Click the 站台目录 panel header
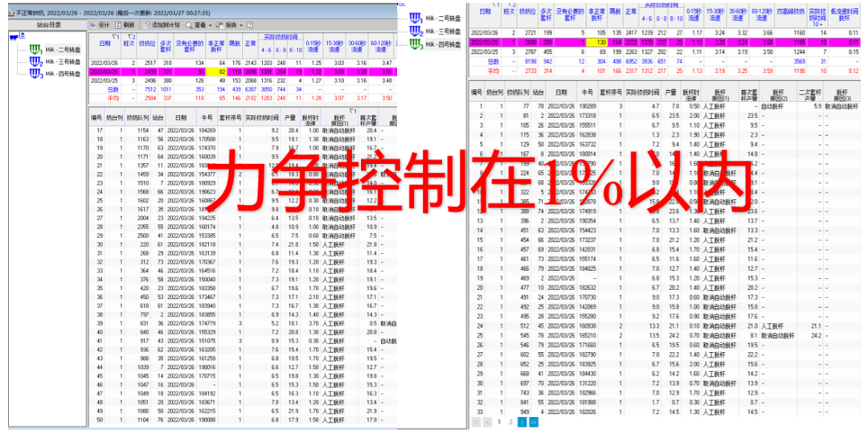This screenshot has height=434, width=868. 48,25
